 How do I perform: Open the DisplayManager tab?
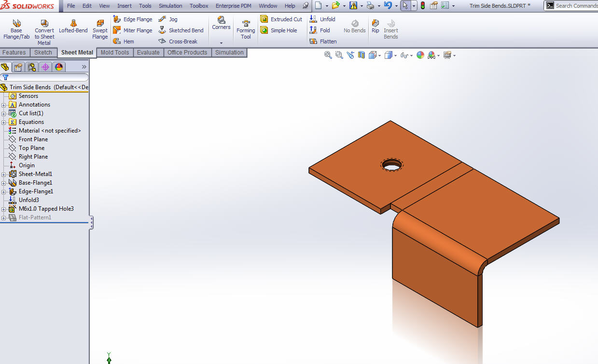[x=59, y=67]
